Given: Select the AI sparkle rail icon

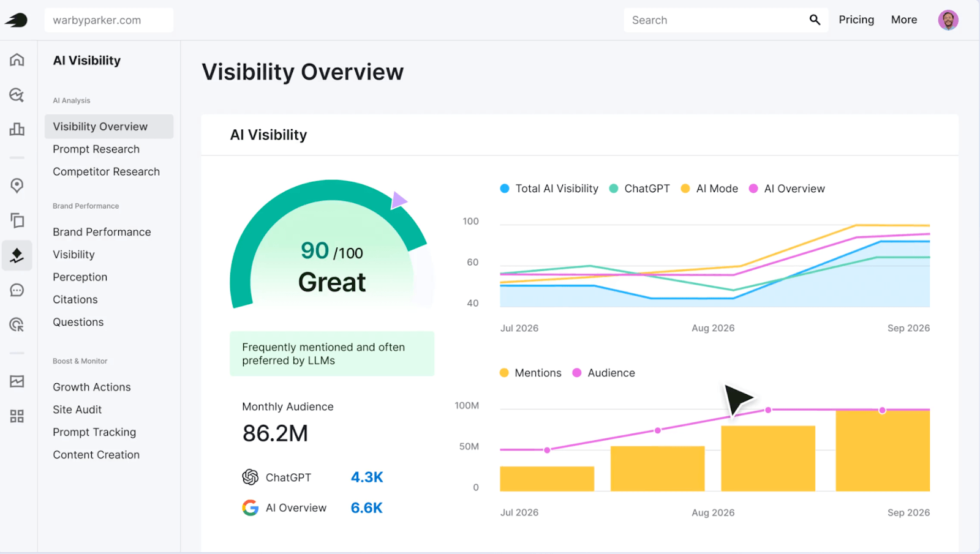Looking at the screenshot, I should click(17, 255).
